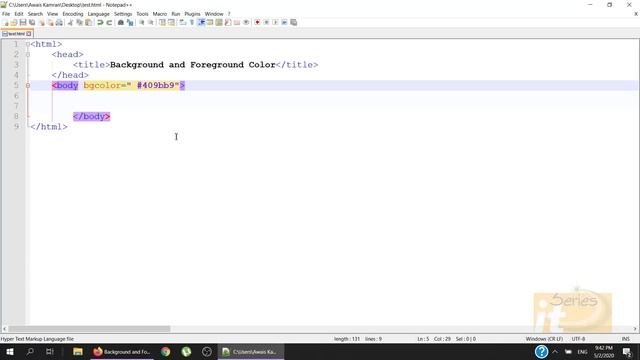Screen dimensions: 640x360
Task: Save the document using Save icon
Action: click(x=23, y=23)
